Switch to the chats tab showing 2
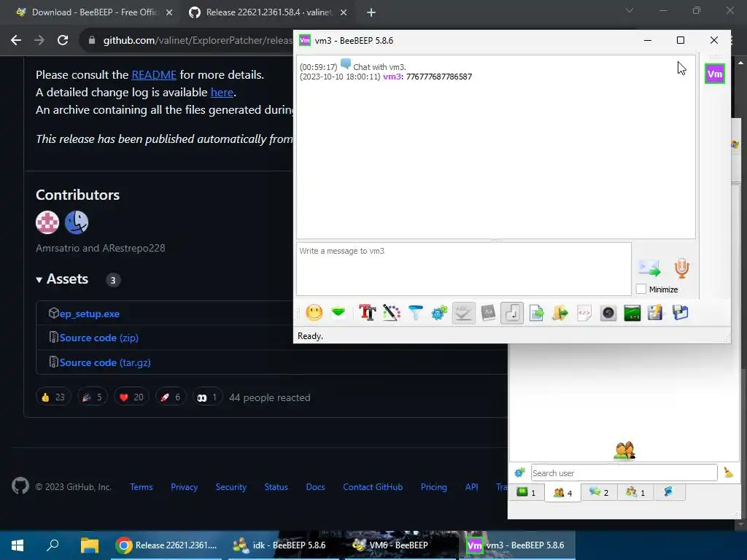 pos(599,492)
